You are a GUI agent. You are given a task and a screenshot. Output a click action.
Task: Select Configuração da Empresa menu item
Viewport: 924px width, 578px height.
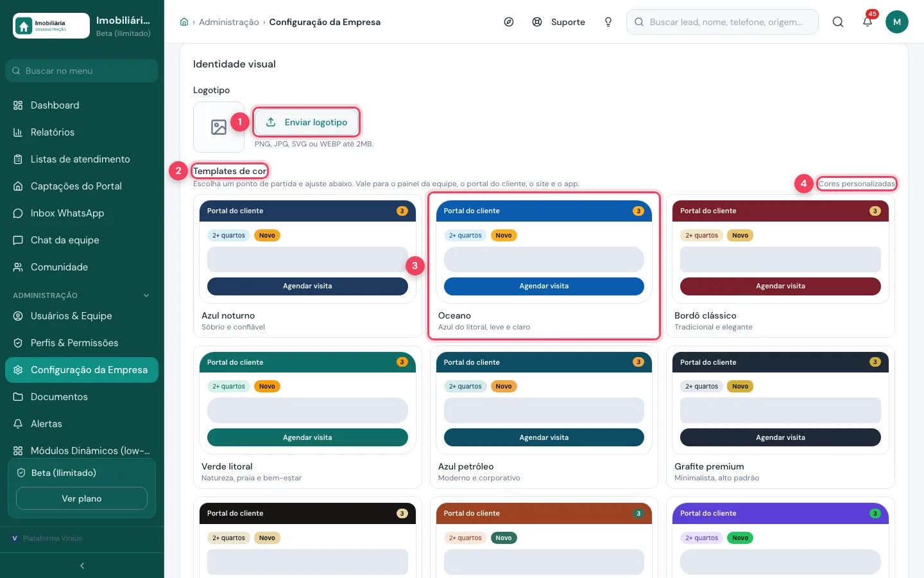click(81, 370)
